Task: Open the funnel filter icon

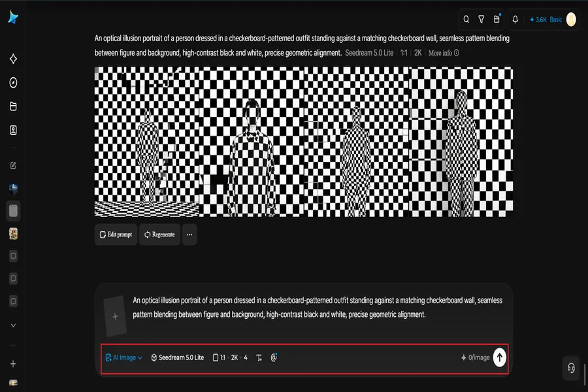Action: point(481,20)
